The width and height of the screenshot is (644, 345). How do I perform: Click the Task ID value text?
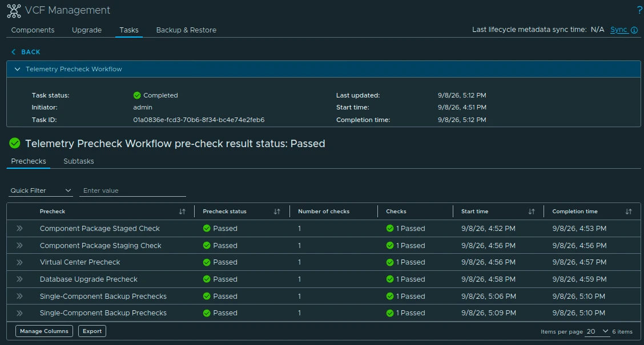(199, 120)
